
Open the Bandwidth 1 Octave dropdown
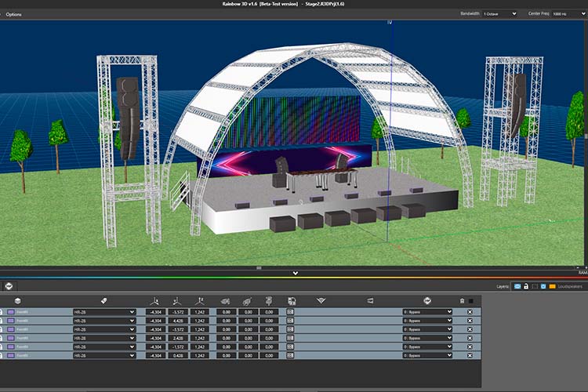[499, 14]
